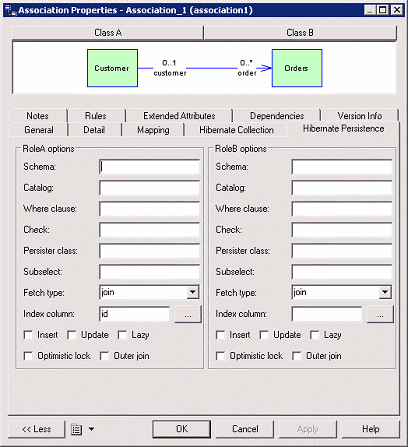Open the Extended Attributes tab
This screenshot has height=447, width=408.
point(179,116)
